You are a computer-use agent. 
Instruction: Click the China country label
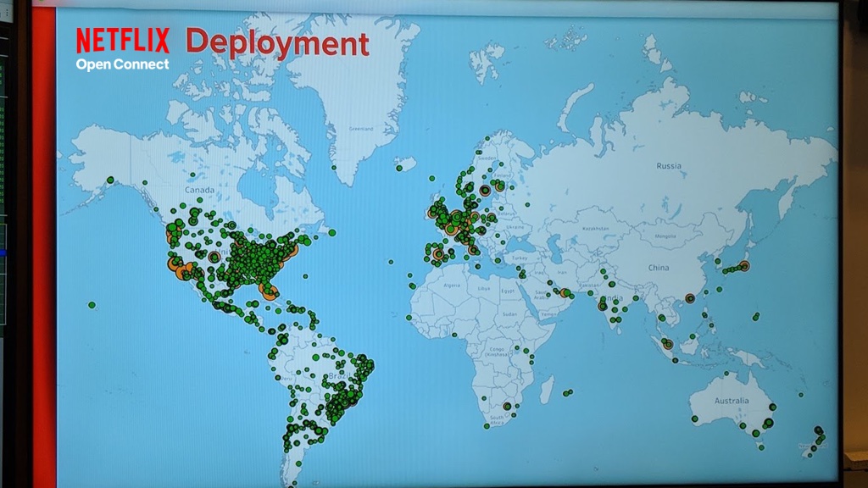658,268
